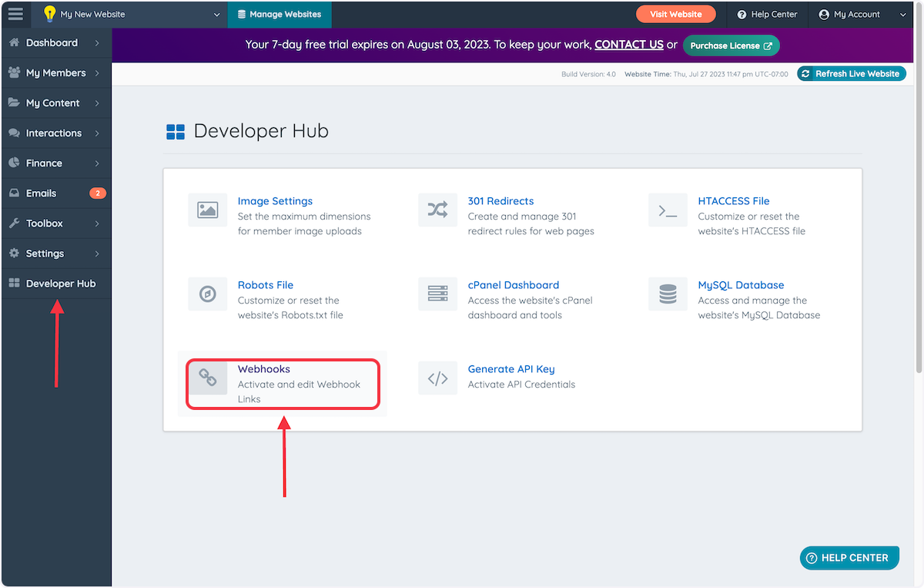Follow the CONTACT US link
924x588 pixels.
click(629, 45)
